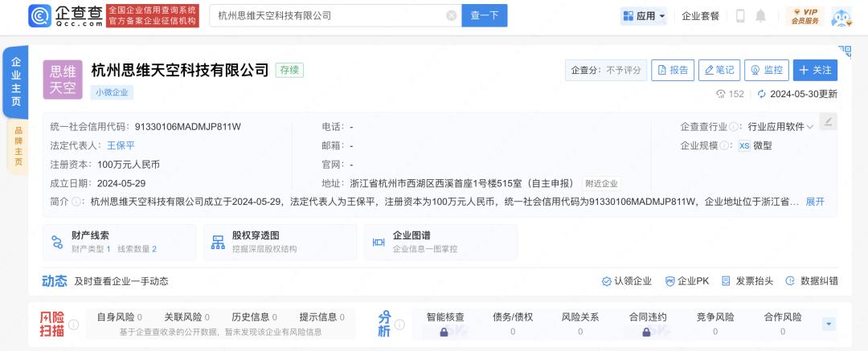Expand the risk analysis panel arrow
Image resolution: width=868 pixels, height=351 pixels.
pyautogui.click(x=829, y=324)
